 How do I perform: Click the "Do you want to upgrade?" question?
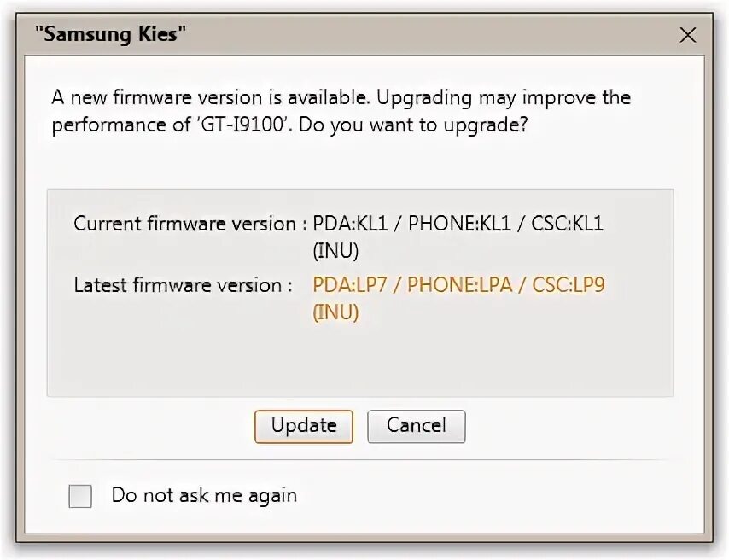point(435,125)
